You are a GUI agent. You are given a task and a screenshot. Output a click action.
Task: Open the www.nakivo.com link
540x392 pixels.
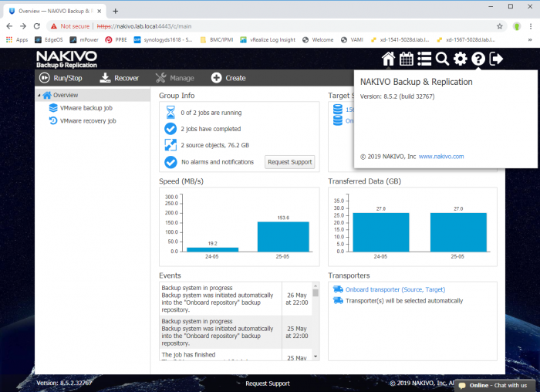pyautogui.click(x=441, y=157)
